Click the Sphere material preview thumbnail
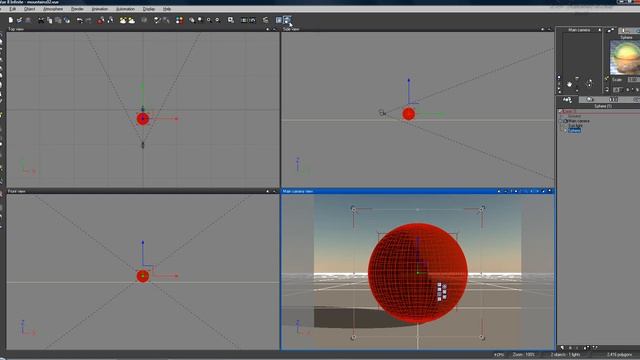 (625, 57)
